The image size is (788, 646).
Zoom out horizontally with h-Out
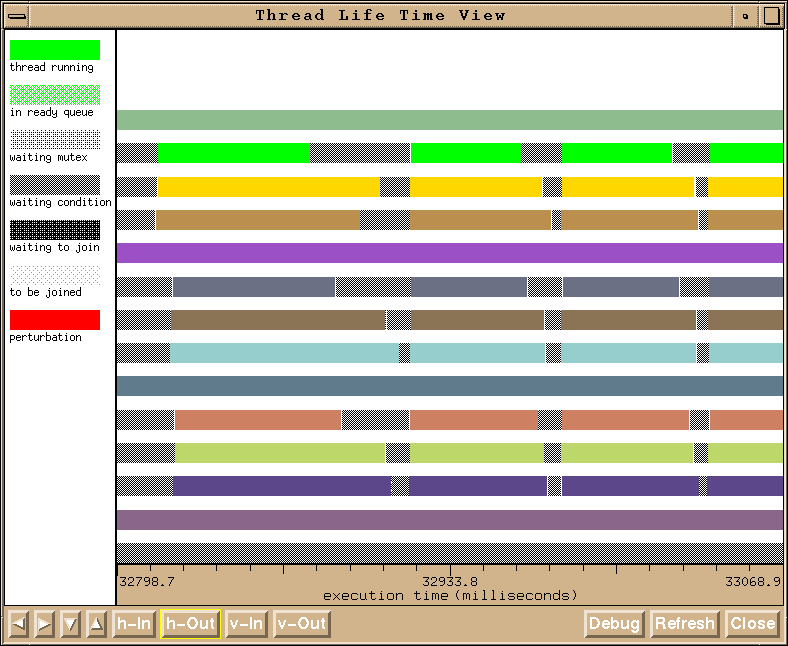(190, 624)
